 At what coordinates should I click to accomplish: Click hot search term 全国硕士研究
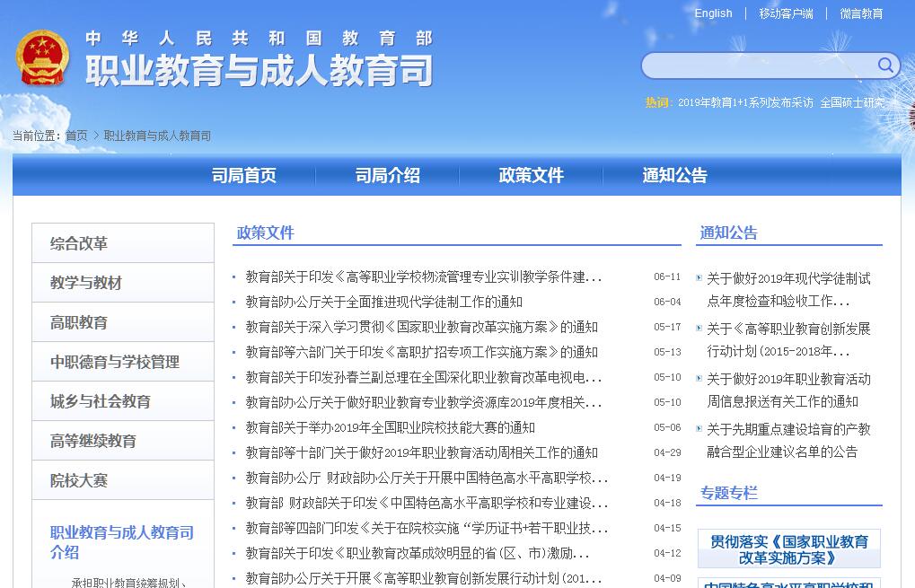(851, 103)
